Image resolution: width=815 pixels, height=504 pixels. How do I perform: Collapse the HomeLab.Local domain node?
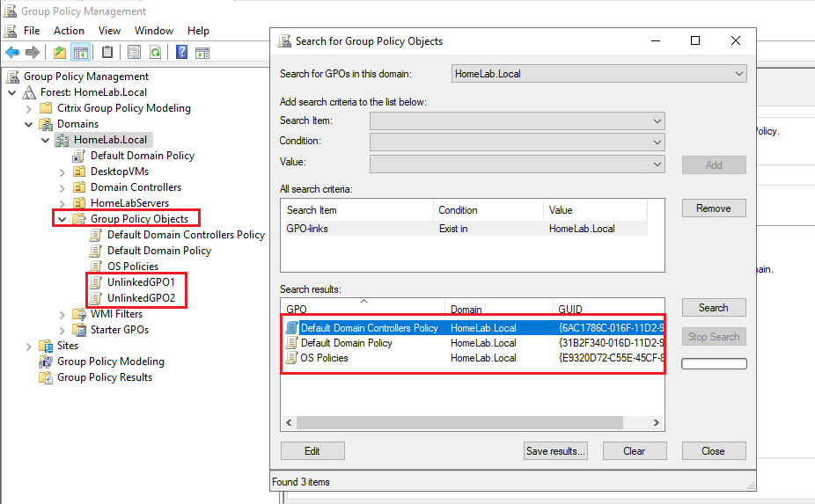(x=45, y=140)
